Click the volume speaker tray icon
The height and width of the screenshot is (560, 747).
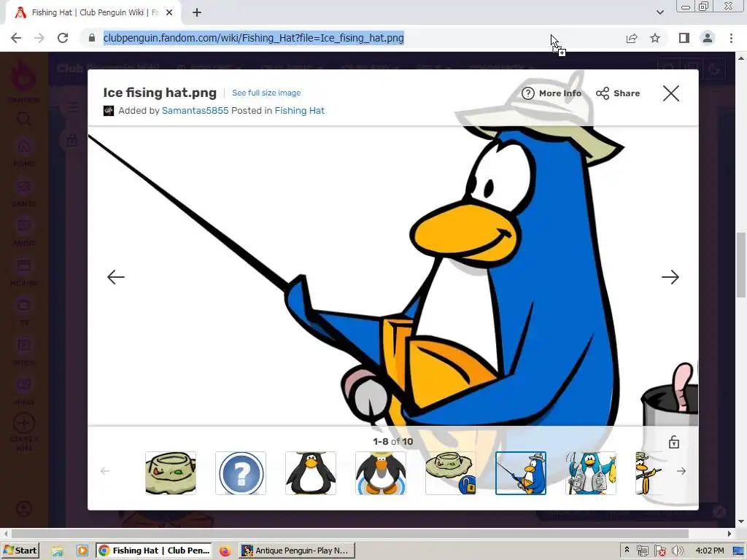click(x=677, y=551)
